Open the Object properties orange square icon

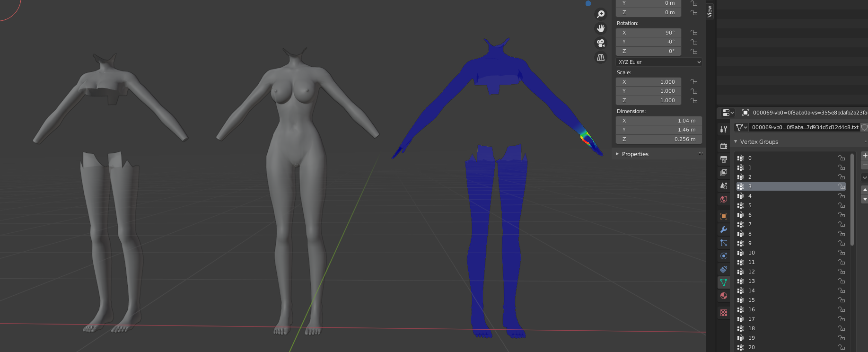724,216
